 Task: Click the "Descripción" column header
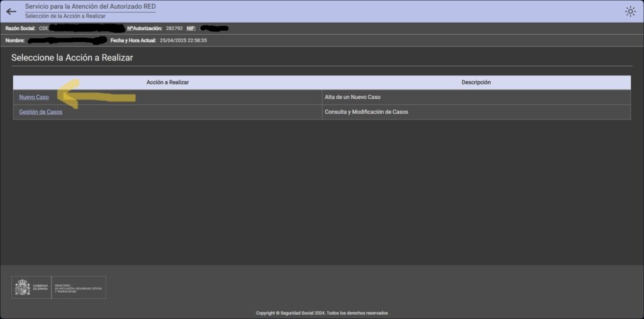(x=475, y=82)
